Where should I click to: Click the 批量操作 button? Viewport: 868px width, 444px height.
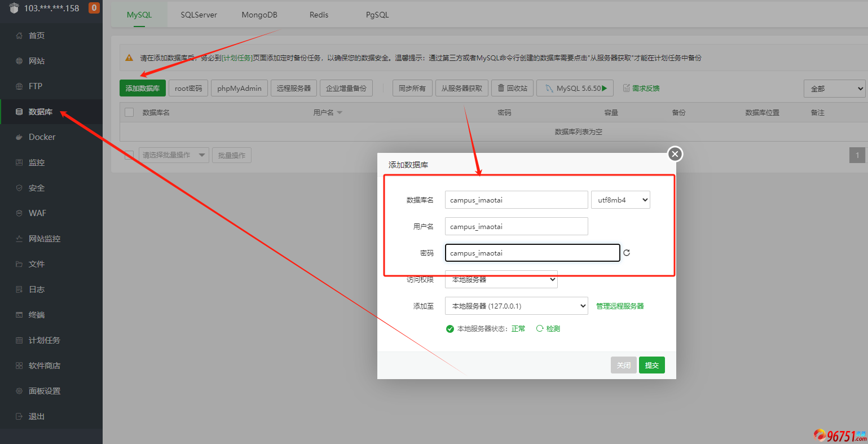point(232,155)
